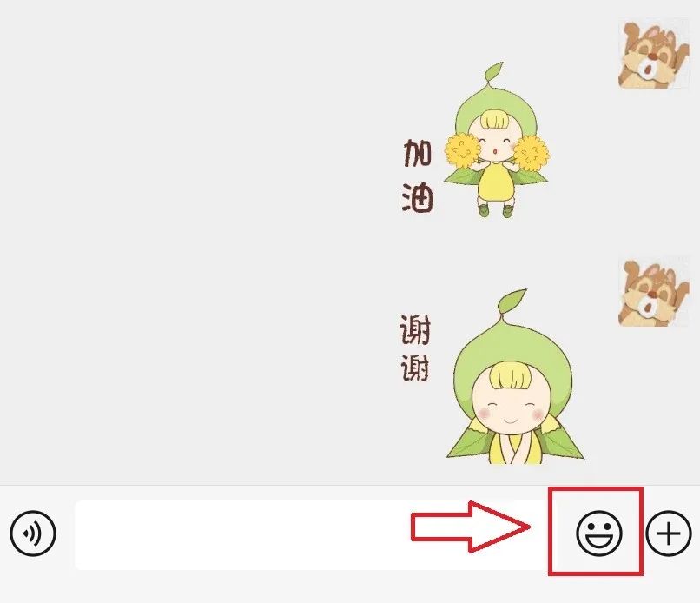This screenshot has width=700, height=603.
Task: Click the message text input field
Action: pyautogui.click(x=310, y=534)
